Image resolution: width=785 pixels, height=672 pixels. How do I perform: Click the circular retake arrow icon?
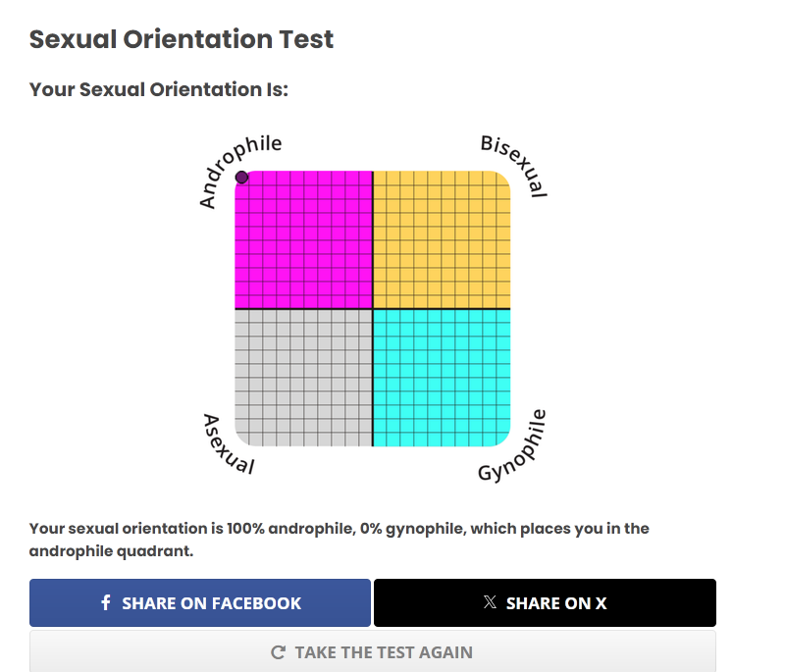click(x=278, y=652)
